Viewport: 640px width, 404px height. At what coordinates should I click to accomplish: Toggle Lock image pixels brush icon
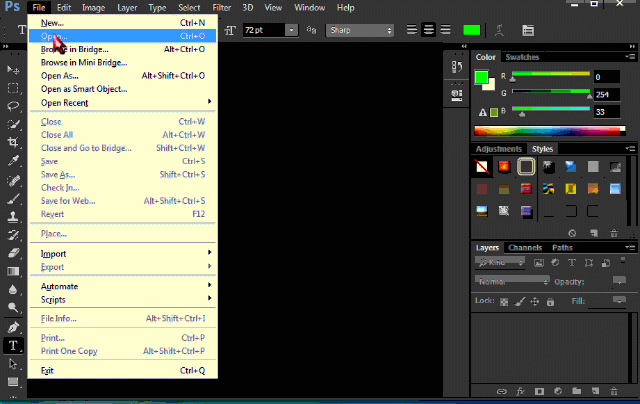(520, 302)
